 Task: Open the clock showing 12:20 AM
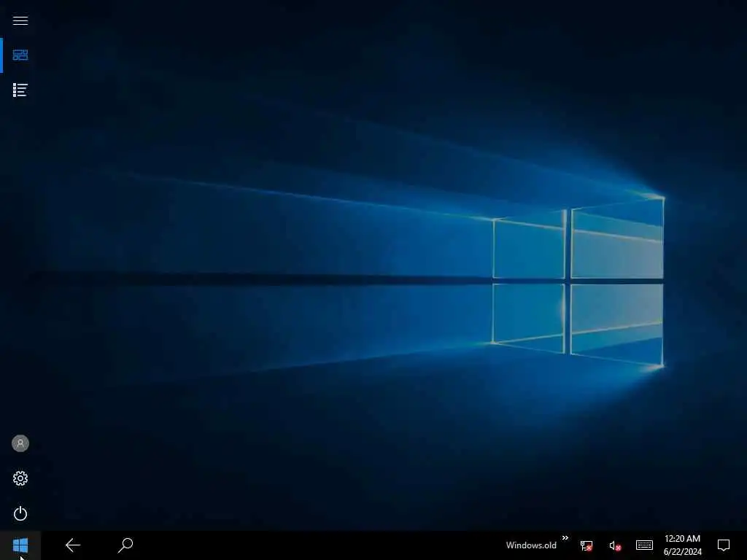[682, 545]
